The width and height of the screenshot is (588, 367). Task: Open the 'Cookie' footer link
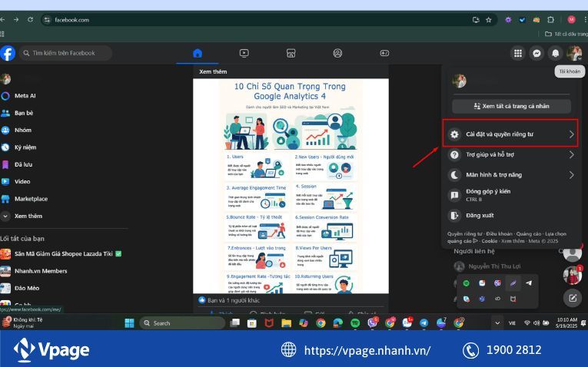click(x=490, y=241)
